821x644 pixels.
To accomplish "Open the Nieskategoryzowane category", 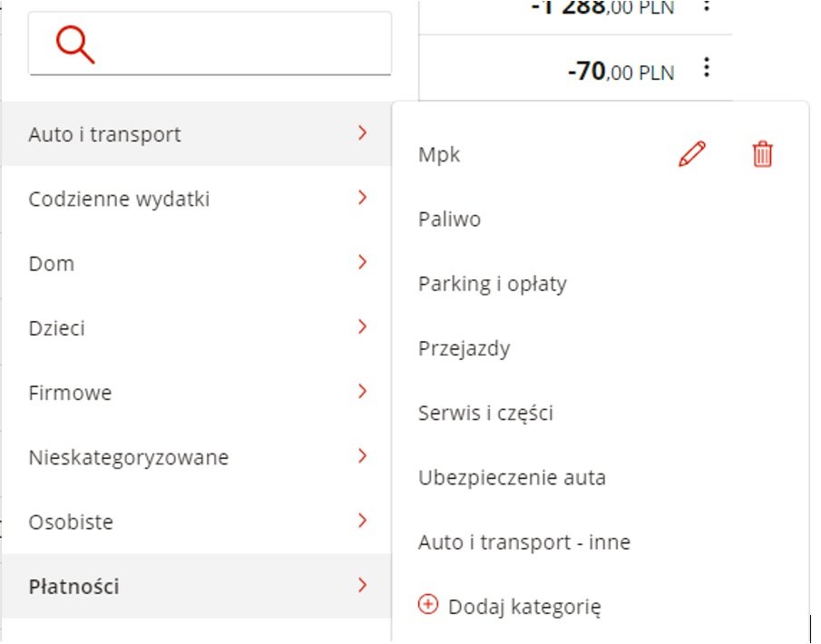I will coord(197,457).
